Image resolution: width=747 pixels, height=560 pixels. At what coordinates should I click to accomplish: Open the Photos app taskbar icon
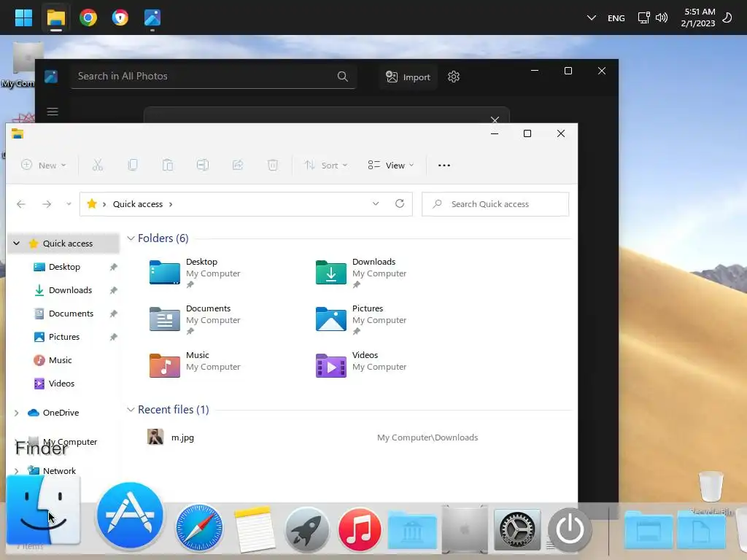pos(152,17)
